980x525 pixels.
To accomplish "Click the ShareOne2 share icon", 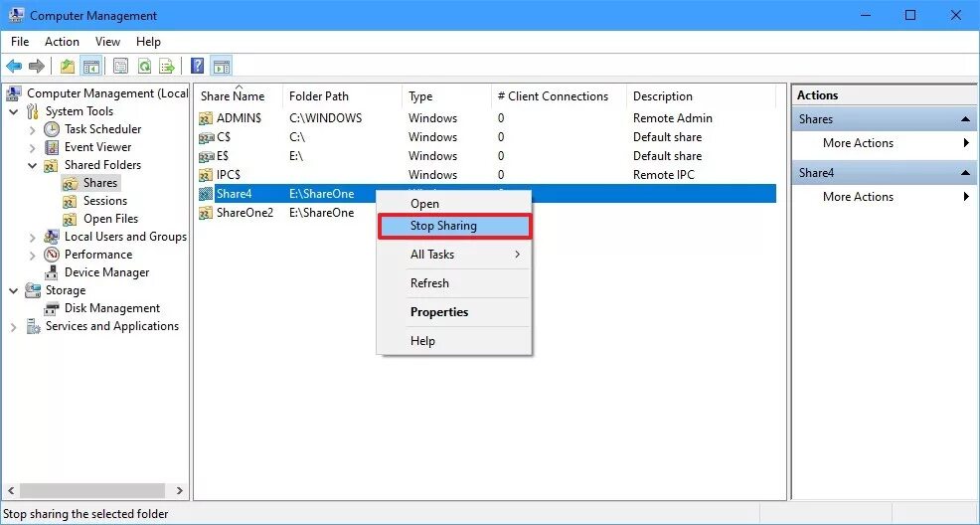I will pyautogui.click(x=206, y=213).
